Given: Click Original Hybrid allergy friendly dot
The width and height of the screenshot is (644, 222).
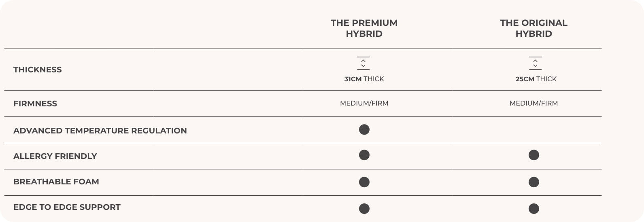Looking at the screenshot, I should 534,155.
